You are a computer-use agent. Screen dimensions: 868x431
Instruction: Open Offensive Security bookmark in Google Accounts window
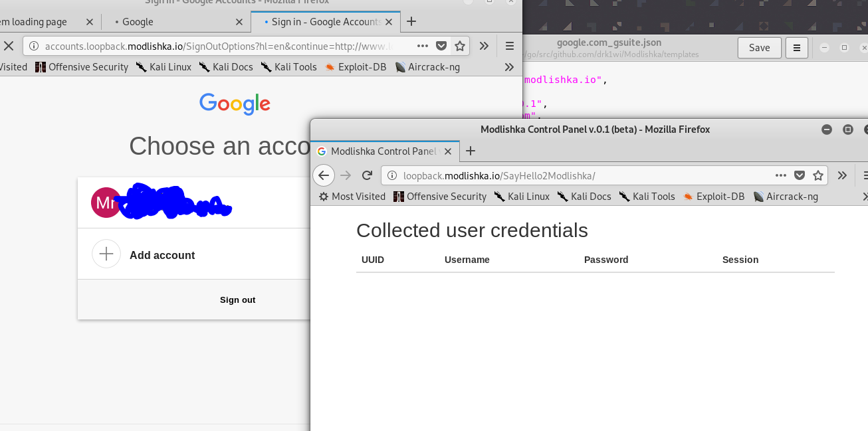pyautogui.click(x=82, y=67)
